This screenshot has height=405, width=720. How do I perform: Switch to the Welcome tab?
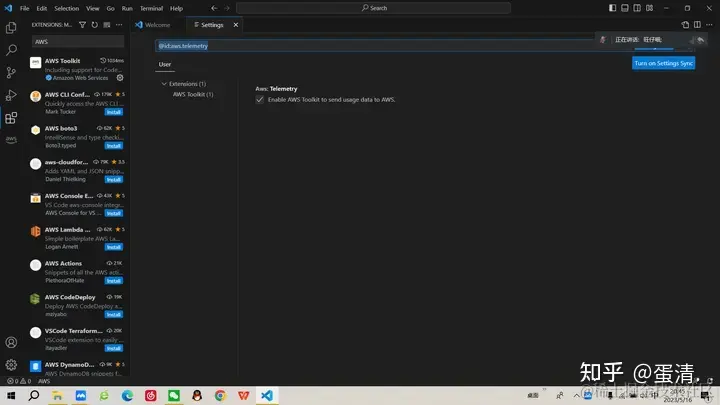(158, 25)
